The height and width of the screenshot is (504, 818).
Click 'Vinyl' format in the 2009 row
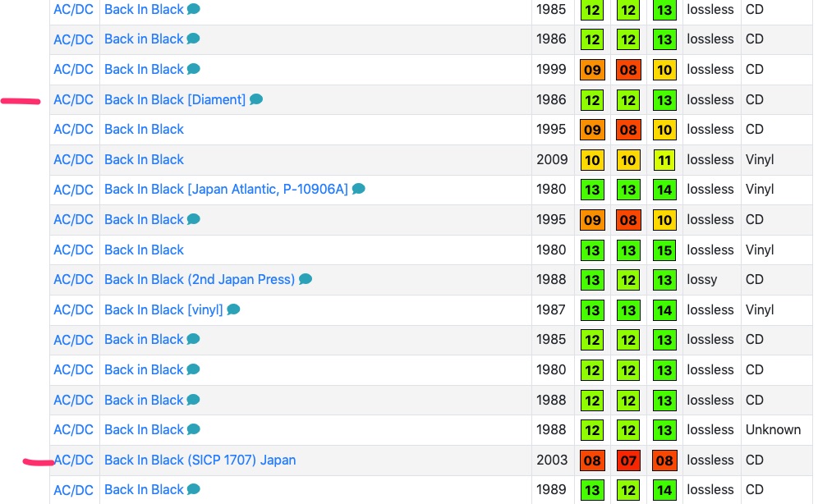coord(760,160)
